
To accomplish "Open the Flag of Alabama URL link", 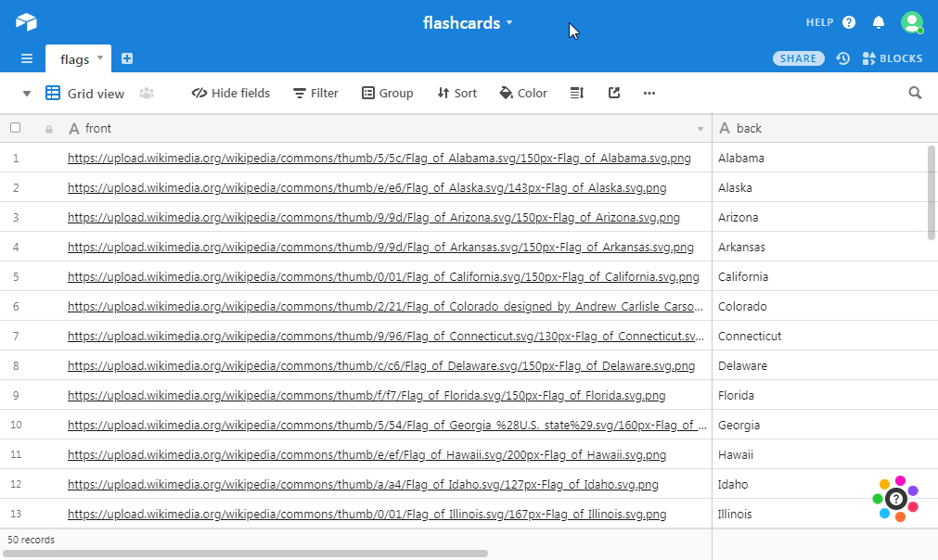I will [x=379, y=159].
